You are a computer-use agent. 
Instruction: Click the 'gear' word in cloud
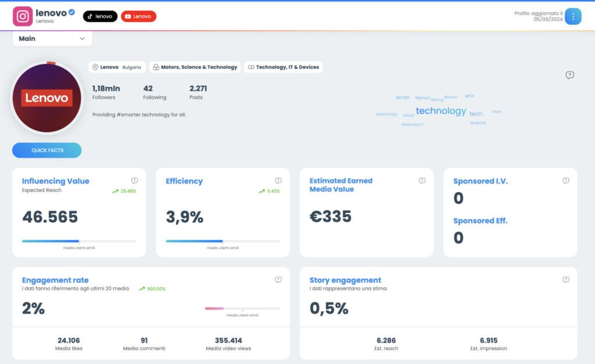pyautogui.click(x=469, y=96)
